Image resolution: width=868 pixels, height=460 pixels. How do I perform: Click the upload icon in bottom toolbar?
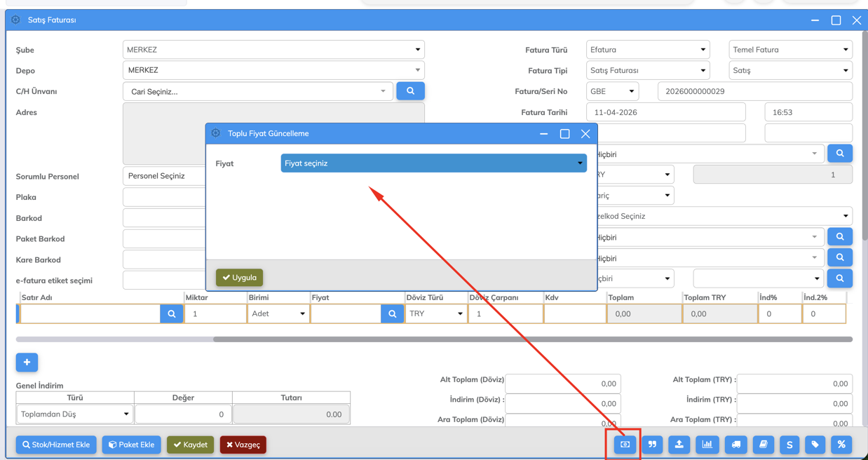click(x=679, y=445)
